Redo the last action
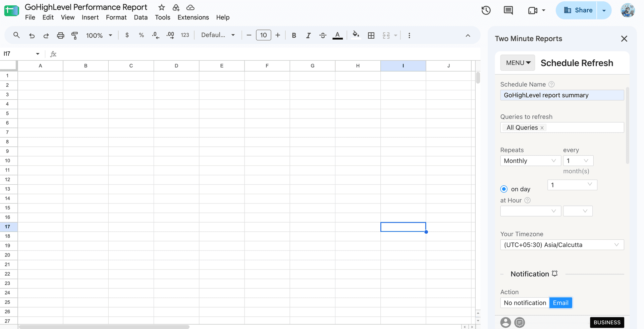 [x=46, y=35]
